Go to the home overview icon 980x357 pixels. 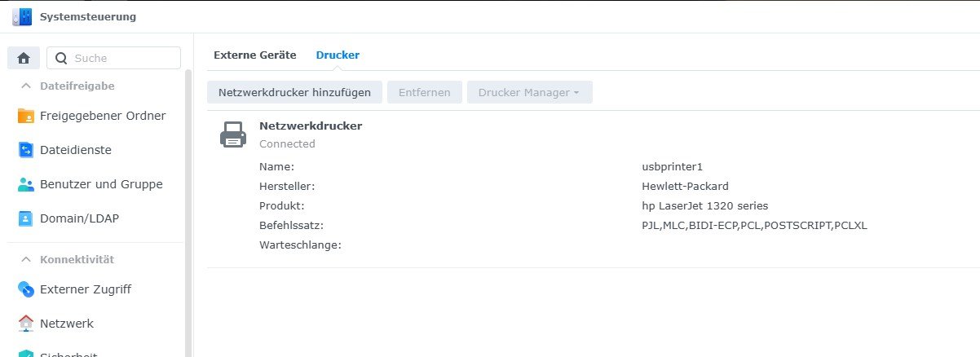24,58
